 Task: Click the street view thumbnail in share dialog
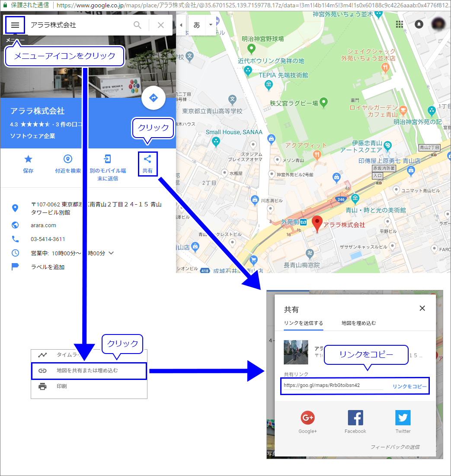pos(296,352)
